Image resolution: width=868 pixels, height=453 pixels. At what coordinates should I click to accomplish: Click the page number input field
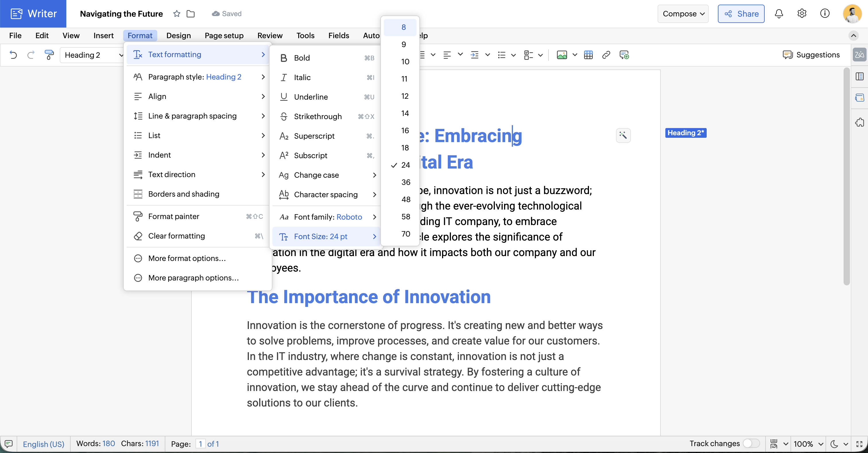[x=200, y=444]
